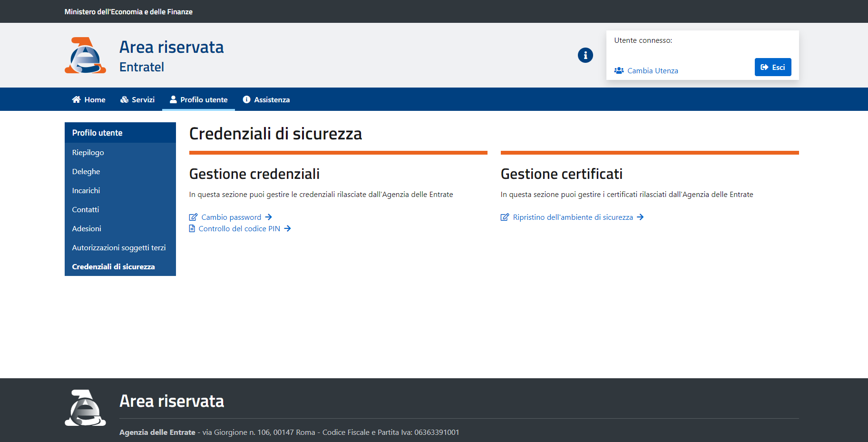Click the Agenzia Entrate logo in header
Screen dimensions: 868x442
[86, 55]
